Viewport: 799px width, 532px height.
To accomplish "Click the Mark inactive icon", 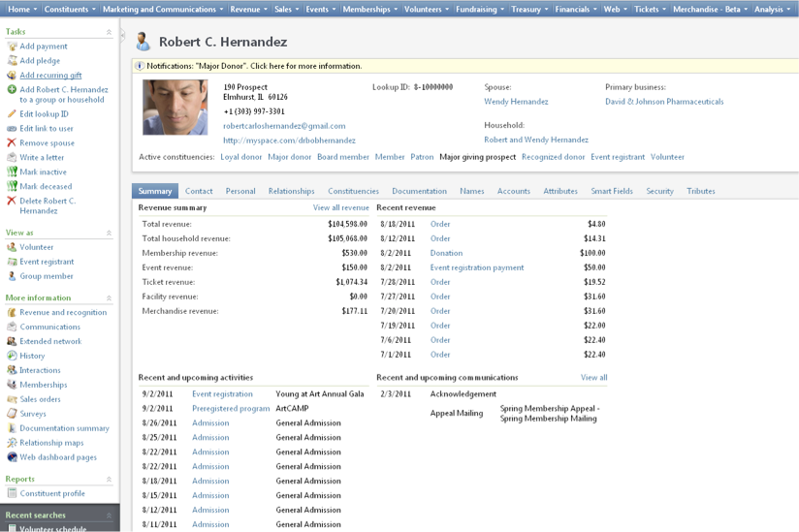I will (x=12, y=172).
